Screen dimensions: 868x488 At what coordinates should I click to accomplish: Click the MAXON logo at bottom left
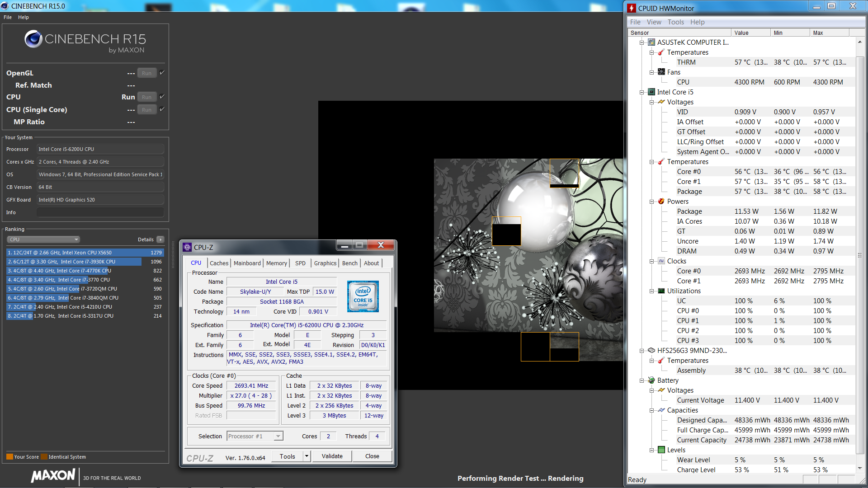point(53,476)
